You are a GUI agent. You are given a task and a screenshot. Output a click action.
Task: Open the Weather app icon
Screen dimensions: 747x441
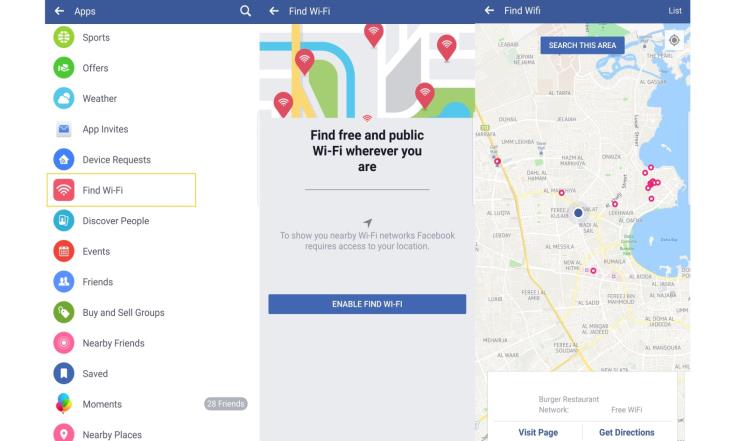64,99
